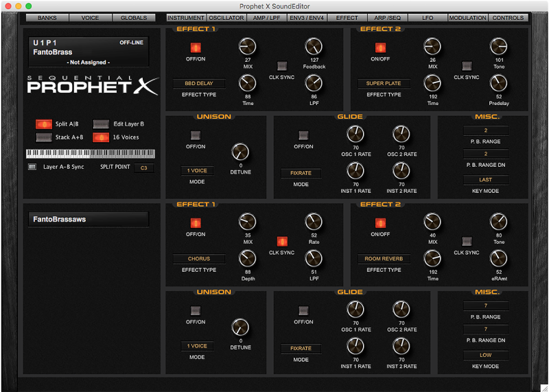This screenshot has height=392, width=549.
Task: Adjust the Time knob of BBD Delay
Action: click(247, 83)
